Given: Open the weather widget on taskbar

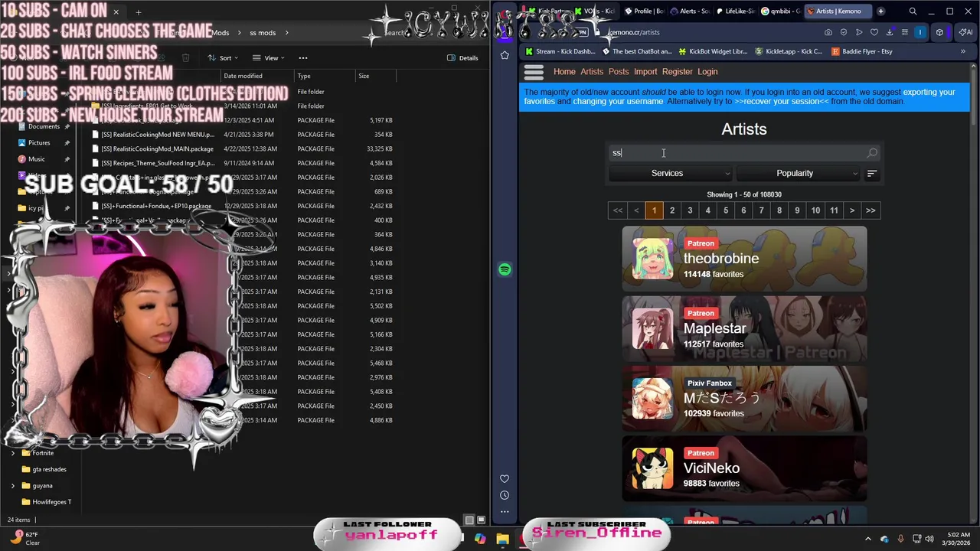Looking at the screenshot, I should 24,538.
